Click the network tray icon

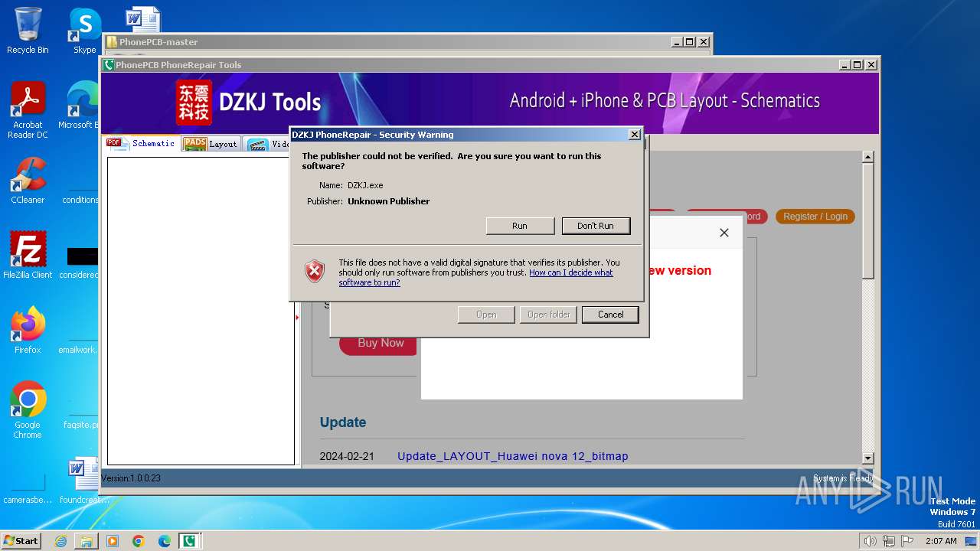[889, 541]
